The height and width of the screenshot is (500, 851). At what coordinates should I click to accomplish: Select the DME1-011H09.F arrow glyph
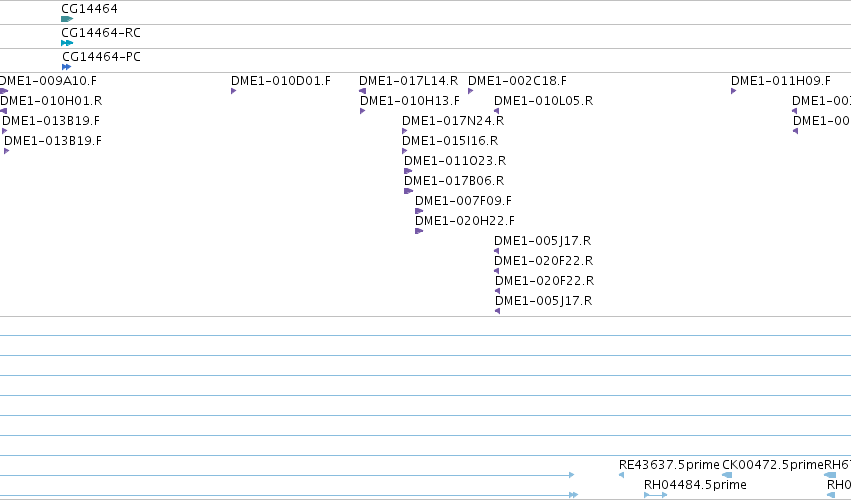pyautogui.click(x=733, y=91)
